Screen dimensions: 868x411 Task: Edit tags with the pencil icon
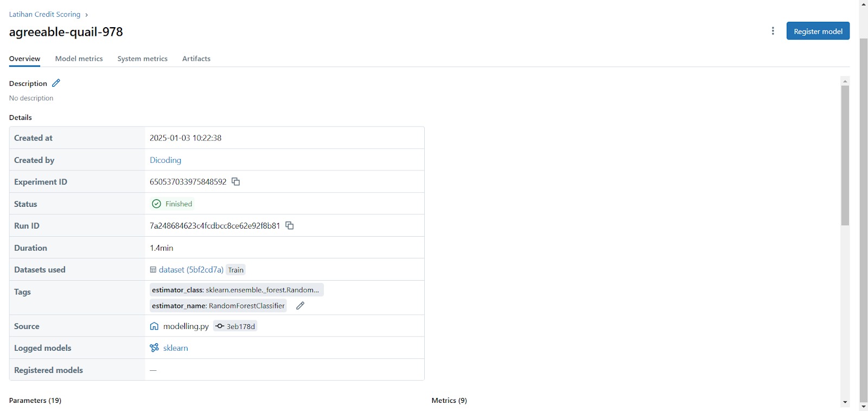pyautogui.click(x=300, y=306)
